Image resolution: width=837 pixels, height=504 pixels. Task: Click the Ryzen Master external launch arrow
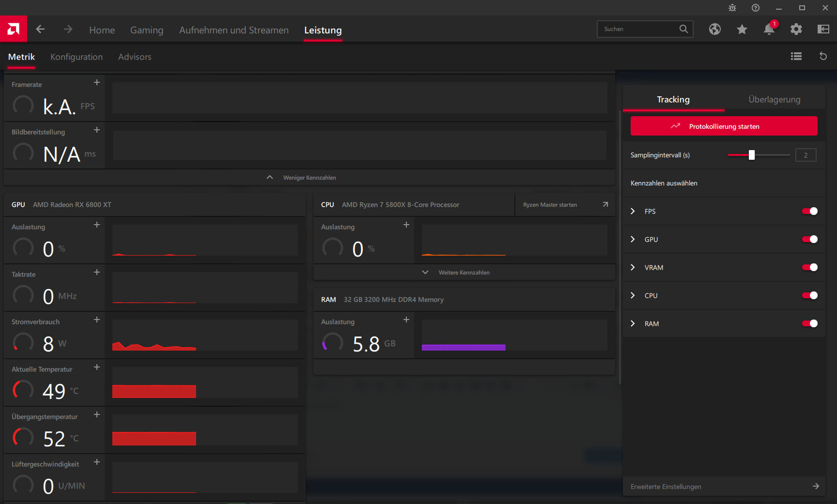tap(605, 205)
